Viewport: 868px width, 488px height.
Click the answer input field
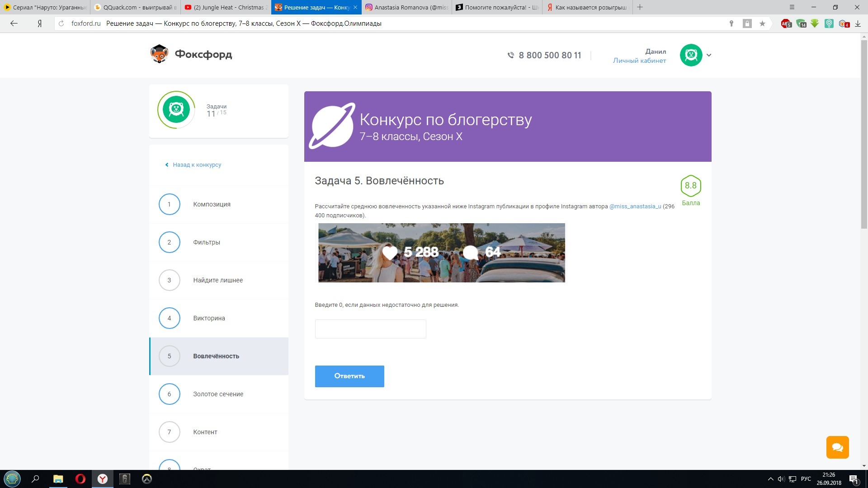click(370, 329)
